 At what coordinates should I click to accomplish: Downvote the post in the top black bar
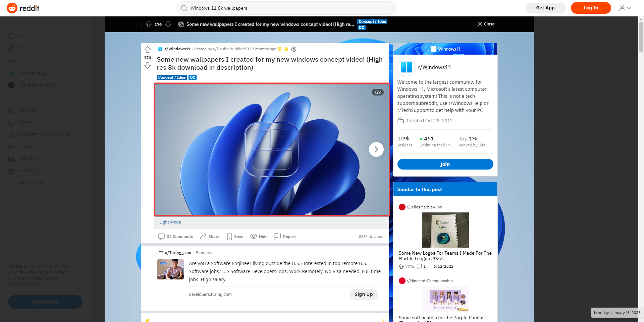168,24
